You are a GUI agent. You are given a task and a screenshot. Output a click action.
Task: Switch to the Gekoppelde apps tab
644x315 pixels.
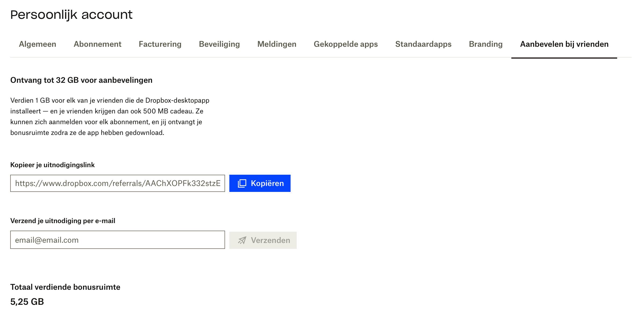tap(346, 44)
